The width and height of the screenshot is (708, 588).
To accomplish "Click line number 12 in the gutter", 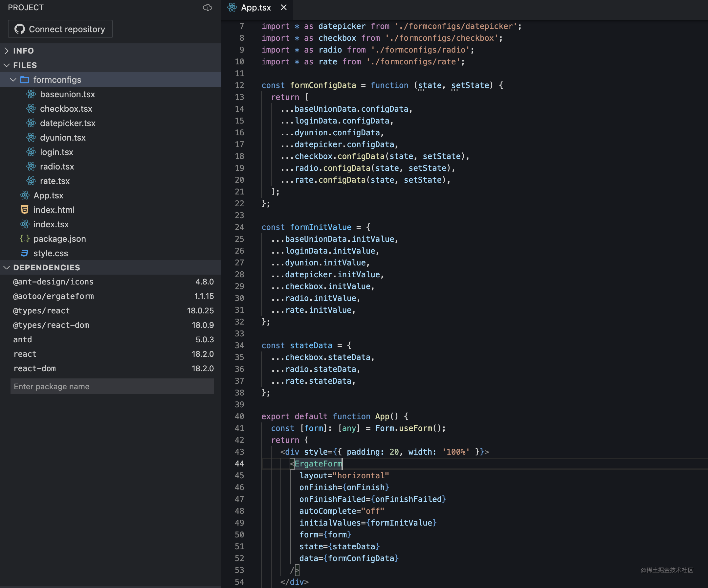I will (239, 85).
